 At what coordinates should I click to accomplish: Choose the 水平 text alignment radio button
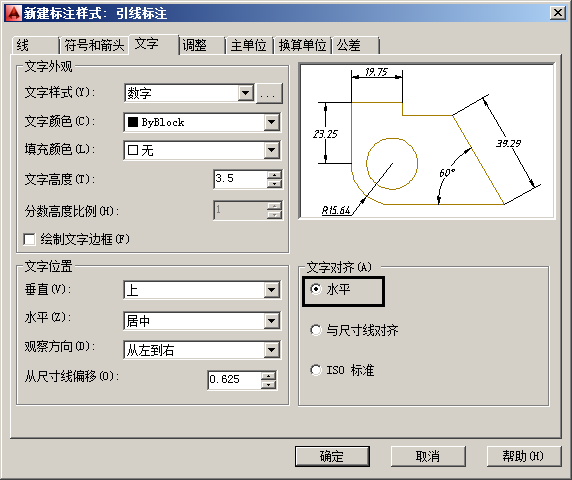316,289
